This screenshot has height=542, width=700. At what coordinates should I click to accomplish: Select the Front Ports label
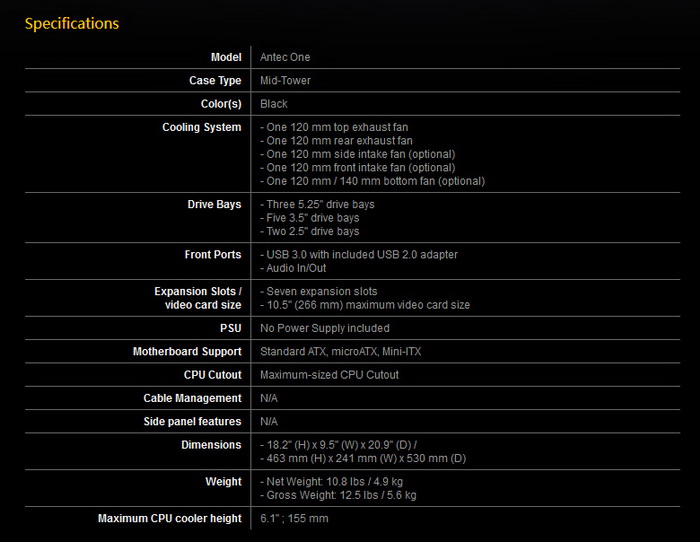(x=213, y=254)
